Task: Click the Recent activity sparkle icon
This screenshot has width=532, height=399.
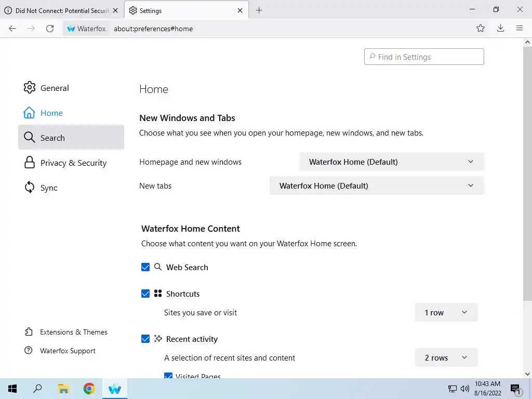Action: click(x=158, y=339)
